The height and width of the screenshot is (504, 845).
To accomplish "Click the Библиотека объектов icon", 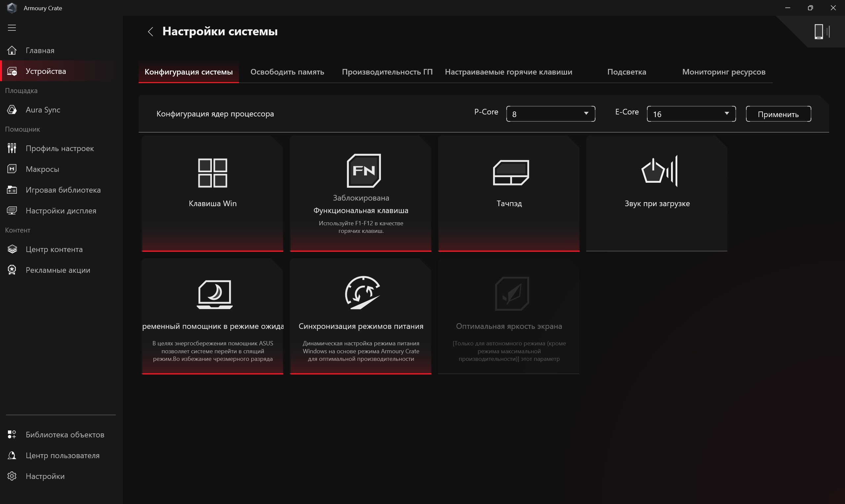I will pyautogui.click(x=12, y=434).
